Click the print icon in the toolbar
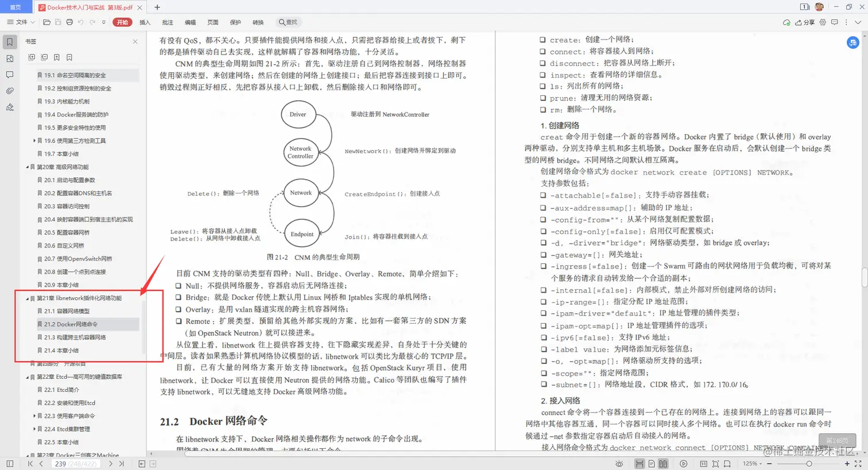This screenshot has height=470, width=868. click(69, 22)
